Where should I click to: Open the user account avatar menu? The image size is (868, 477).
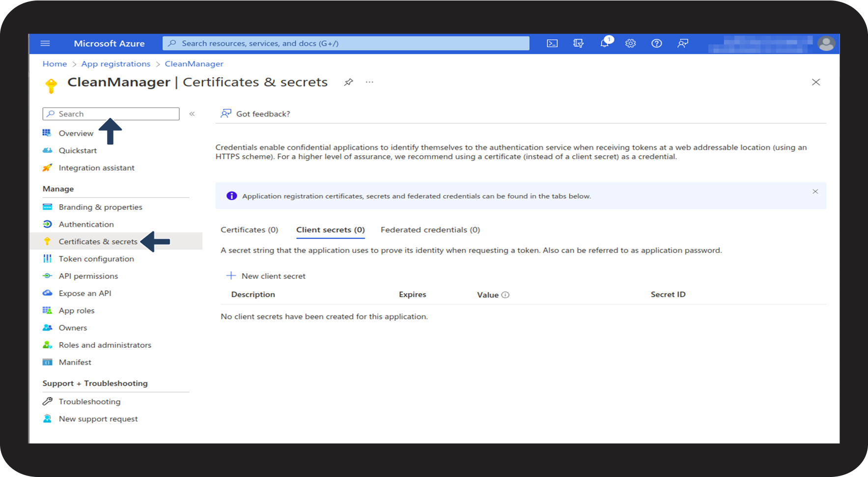click(826, 43)
